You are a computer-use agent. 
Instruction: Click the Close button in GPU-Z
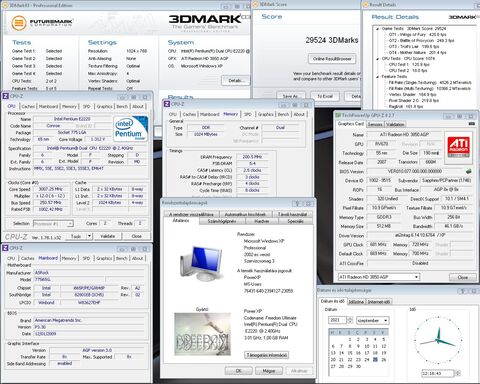pos(463,277)
